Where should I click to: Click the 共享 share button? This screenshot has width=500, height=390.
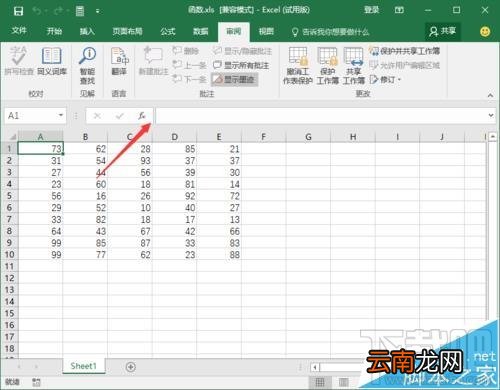[x=443, y=31]
